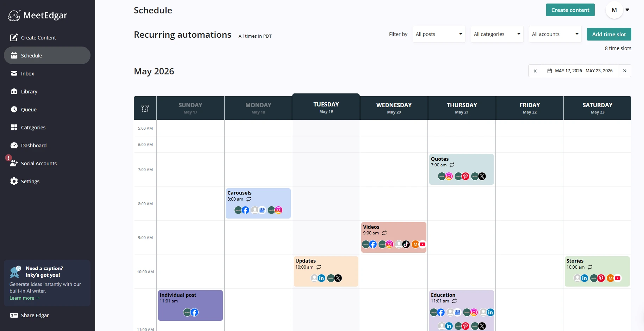
Task: Open the Stories time slot on Saturday
Action: tap(597, 271)
